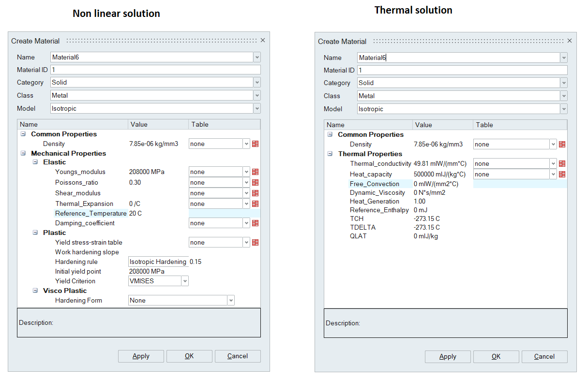Click the table icon beside Youngs_modulus
Viewport: 588px width, 379px height.
click(x=256, y=172)
